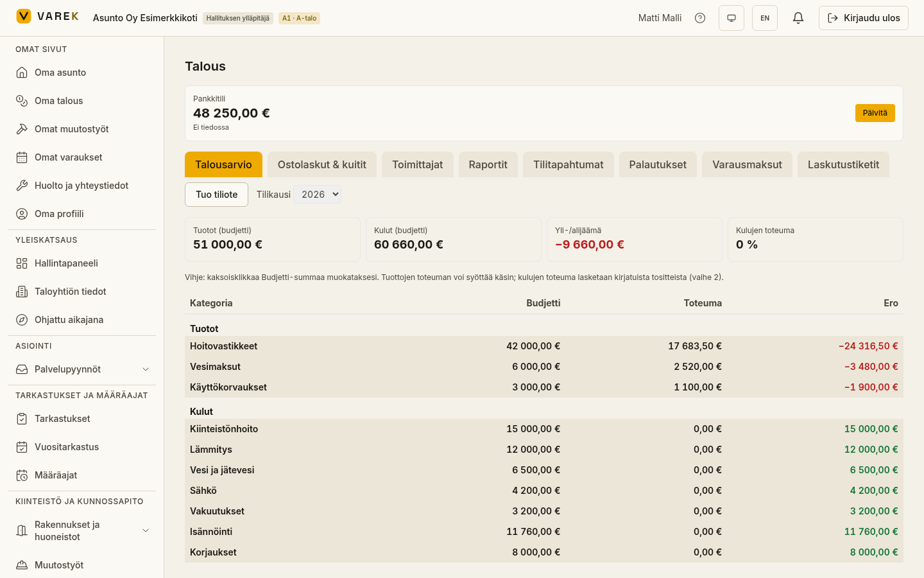Viewport: 924px width, 578px height.
Task: Click the Kulut (budjetti) 60 660,00 € card
Action: pyautogui.click(x=454, y=240)
